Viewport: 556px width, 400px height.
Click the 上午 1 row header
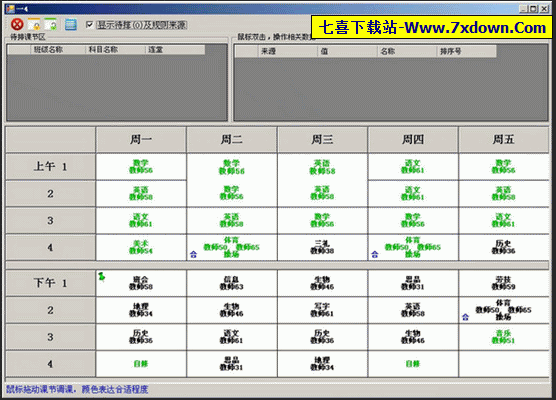pos(50,166)
